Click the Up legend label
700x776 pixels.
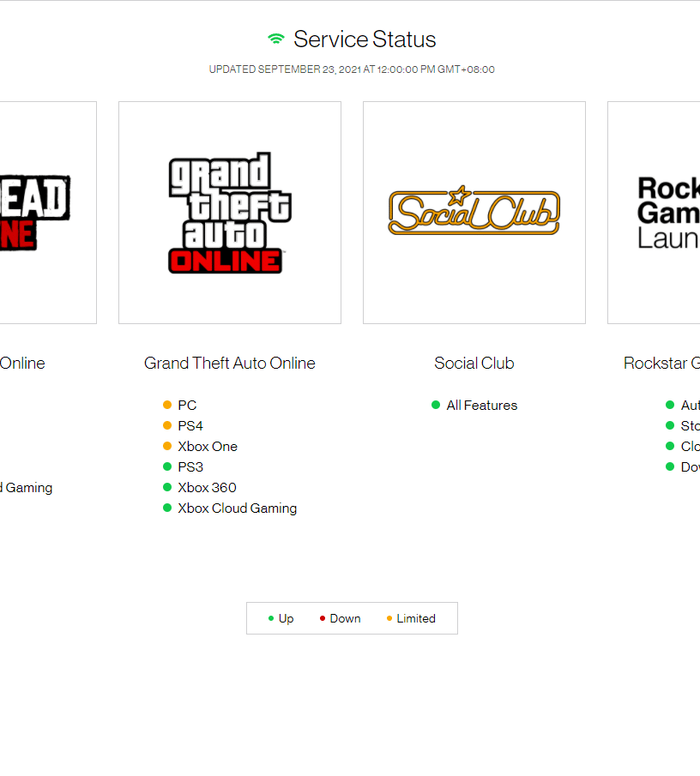coord(287,618)
